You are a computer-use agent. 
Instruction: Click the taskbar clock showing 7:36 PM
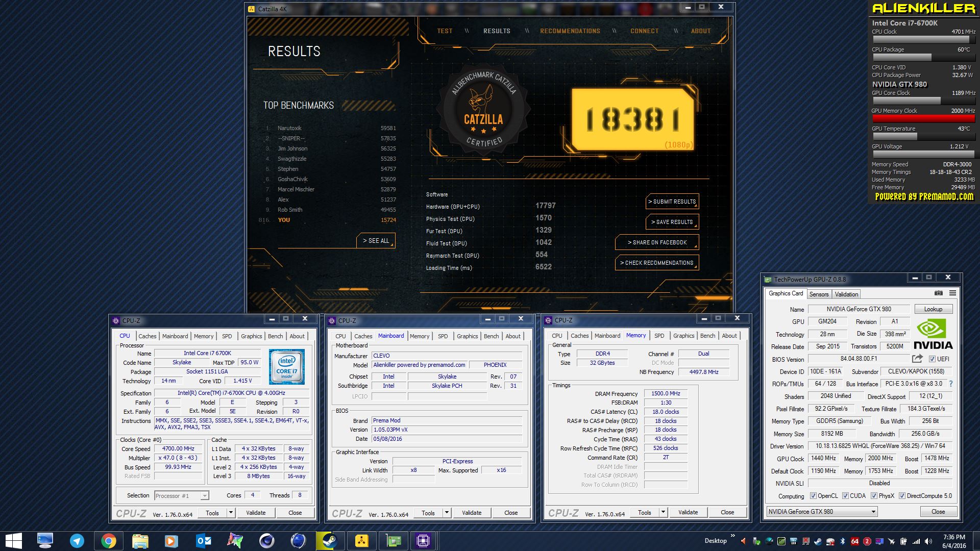click(x=954, y=541)
